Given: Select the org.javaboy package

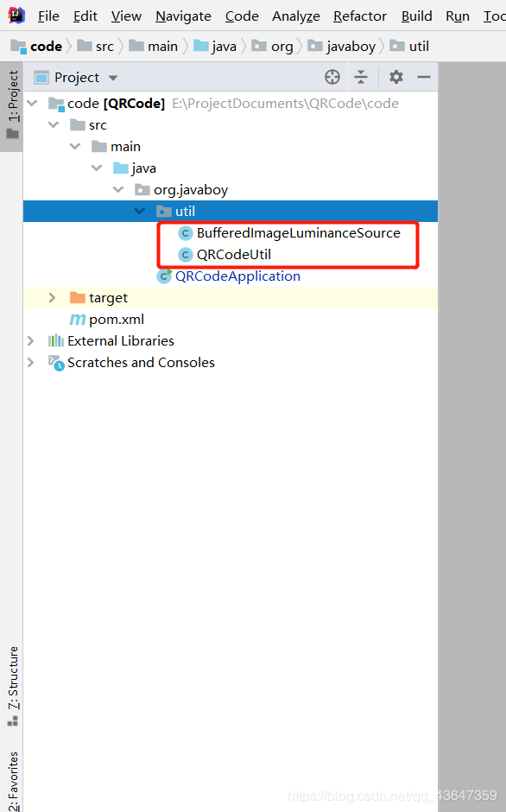Looking at the screenshot, I should [x=191, y=190].
